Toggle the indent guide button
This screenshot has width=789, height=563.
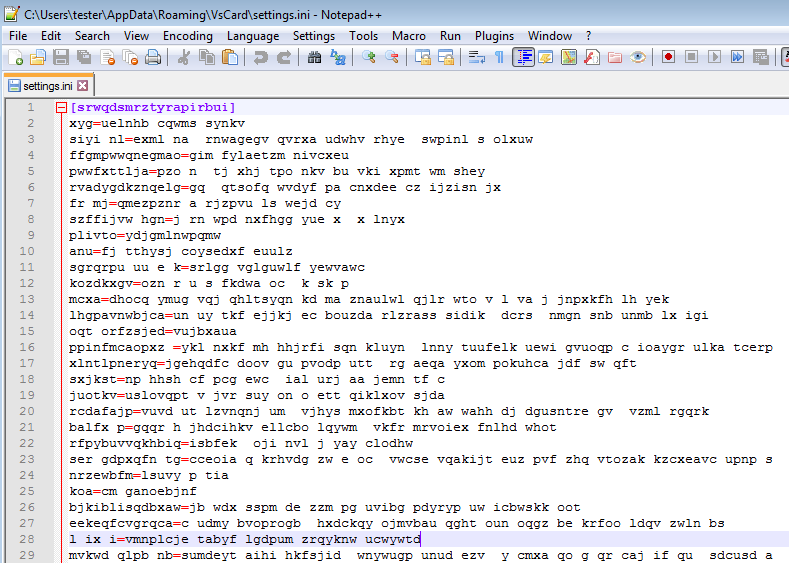(523, 57)
